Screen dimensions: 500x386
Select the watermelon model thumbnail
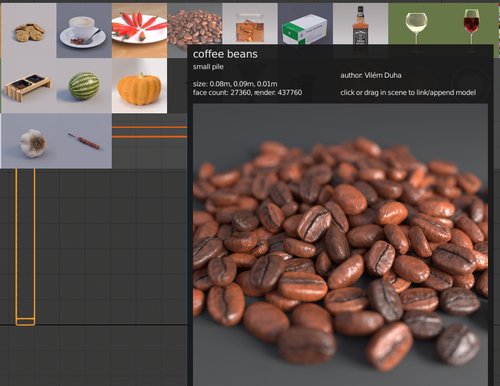pos(84,86)
